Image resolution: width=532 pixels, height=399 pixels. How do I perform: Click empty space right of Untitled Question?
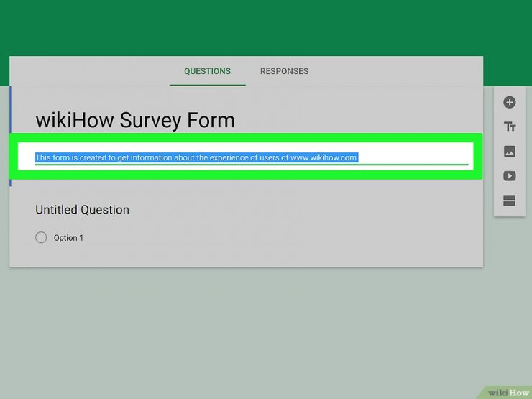tap(302, 210)
